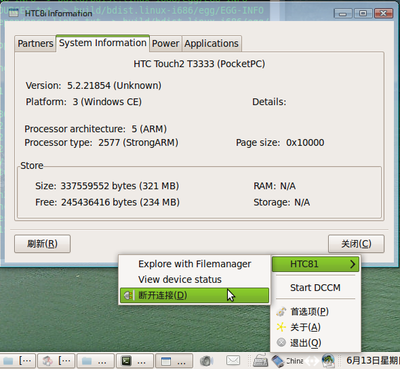The width and height of the screenshot is (400, 369).
Task: Click the 断开连接(D) disconnect icon
Action: click(x=127, y=295)
